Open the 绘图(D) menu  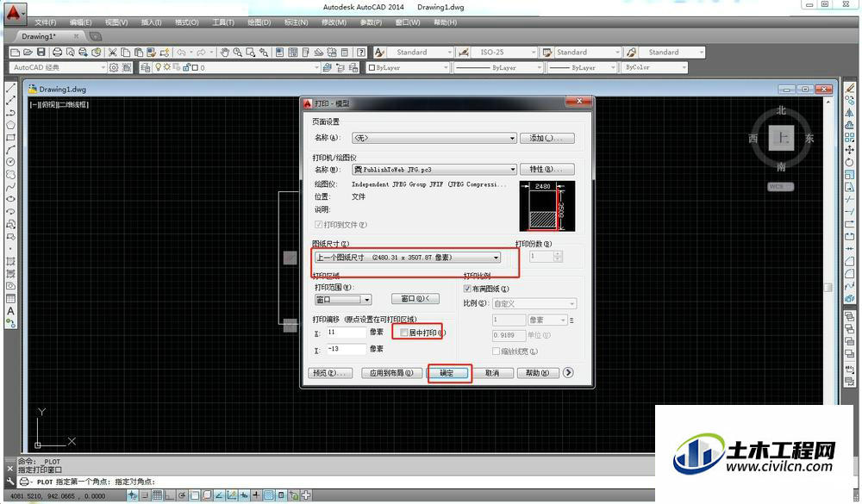click(x=259, y=22)
